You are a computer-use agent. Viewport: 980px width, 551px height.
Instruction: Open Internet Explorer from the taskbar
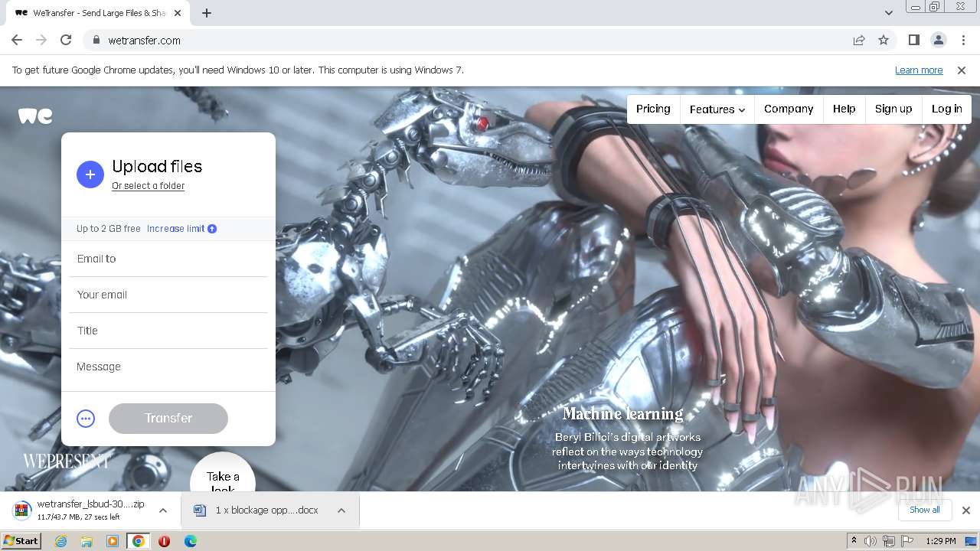click(60, 541)
